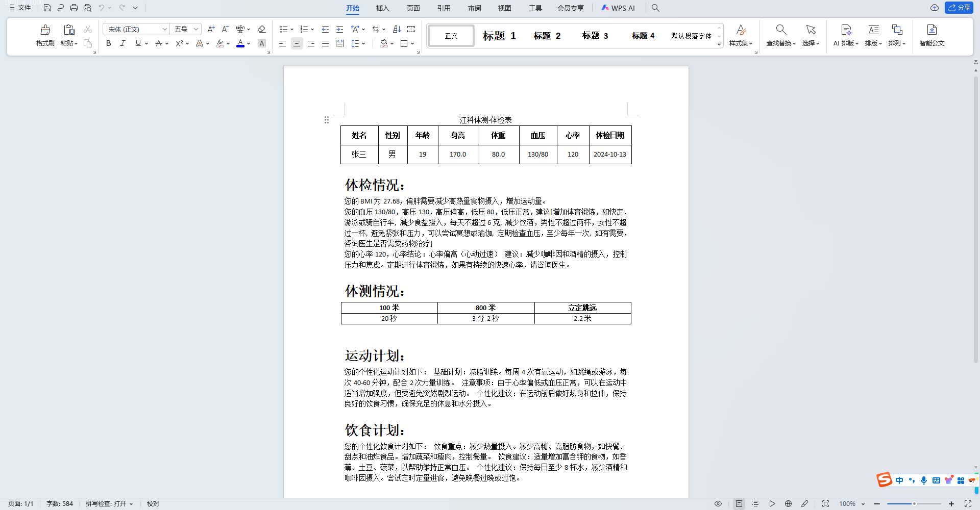Click the word count indicator 字数:584

tap(60, 504)
